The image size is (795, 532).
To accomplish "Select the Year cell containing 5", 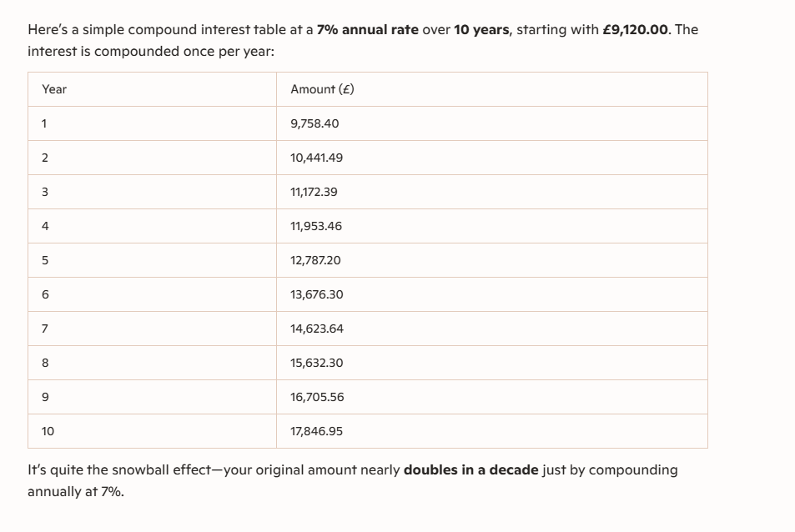I will click(x=45, y=260).
